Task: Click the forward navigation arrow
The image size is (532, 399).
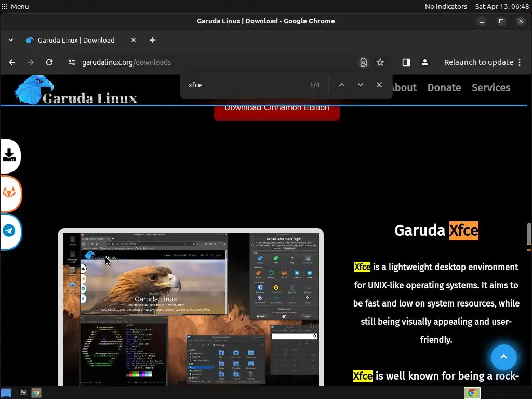Action: click(31, 62)
